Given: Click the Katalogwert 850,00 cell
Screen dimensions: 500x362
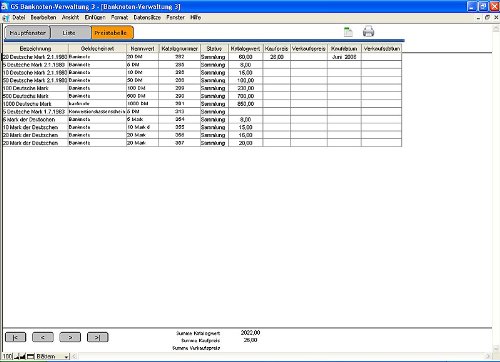Looking at the screenshot, I should [x=246, y=104].
